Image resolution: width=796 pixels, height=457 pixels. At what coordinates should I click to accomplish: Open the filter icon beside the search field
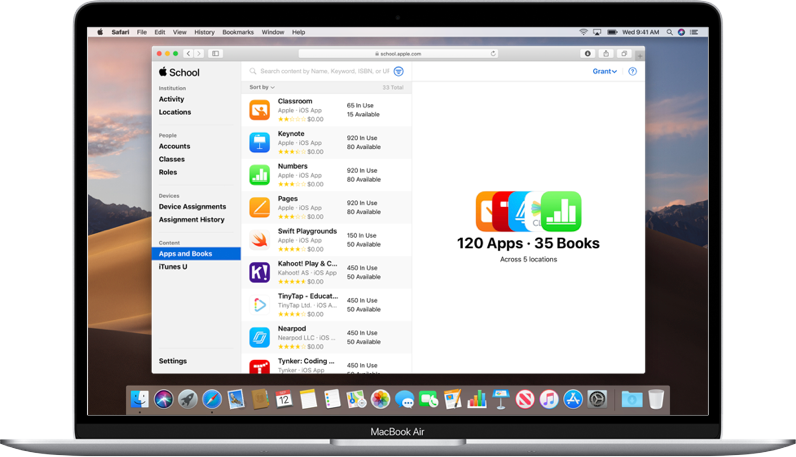tap(399, 71)
